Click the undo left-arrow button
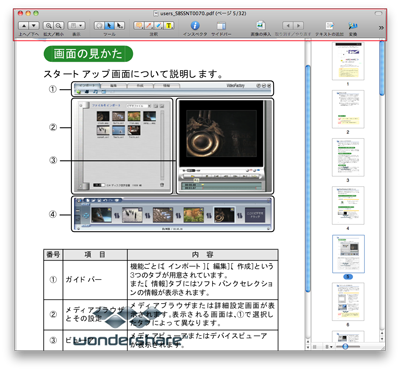The width and height of the screenshot is (400, 371). click(x=288, y=26)
